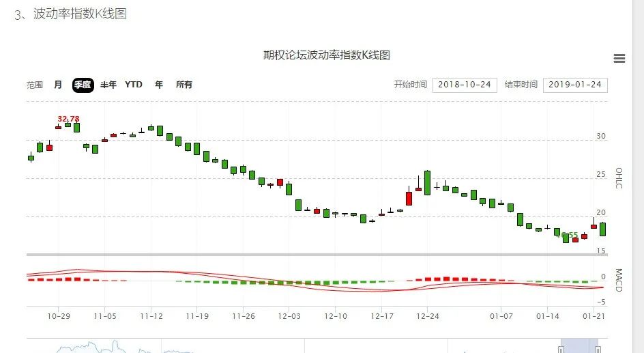The height and width of the screenshot is (353, 644).
Task: Click the 12-17 date axis label
Action: [x=382, y=316]
